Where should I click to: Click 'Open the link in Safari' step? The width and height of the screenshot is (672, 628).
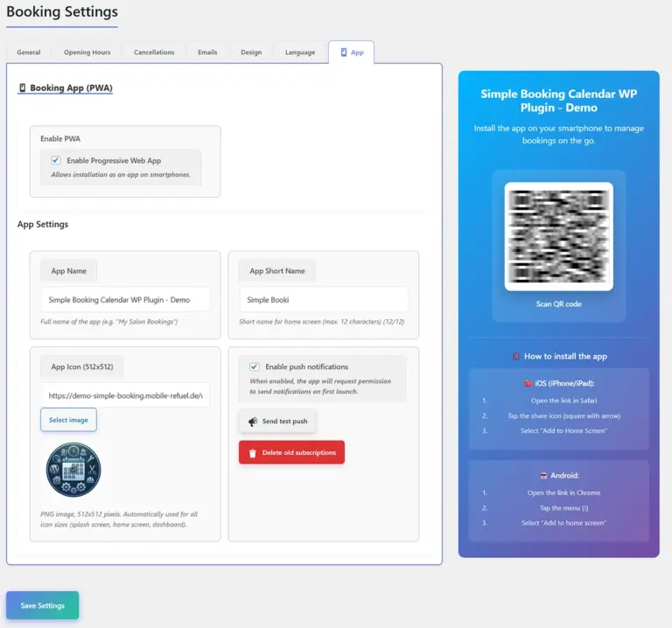(563, 401)
